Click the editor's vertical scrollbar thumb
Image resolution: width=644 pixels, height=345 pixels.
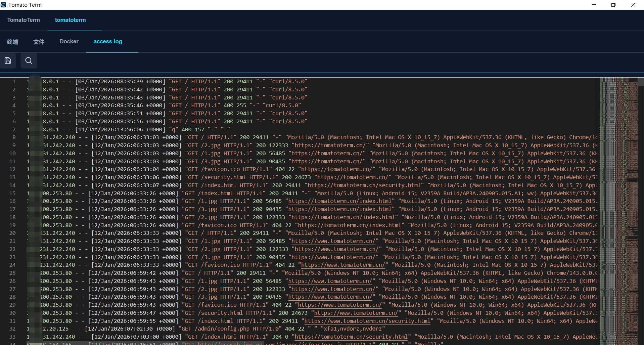[x=641, y=82]
